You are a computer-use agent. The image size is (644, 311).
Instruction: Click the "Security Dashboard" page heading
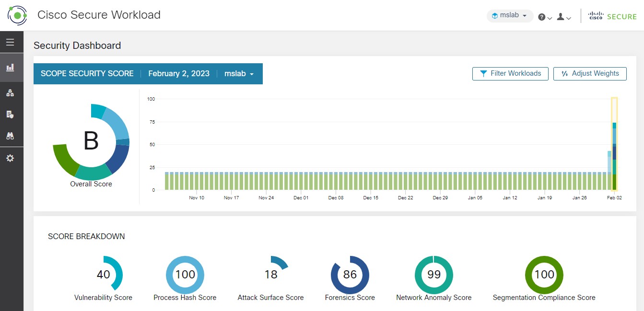point(77,46)
